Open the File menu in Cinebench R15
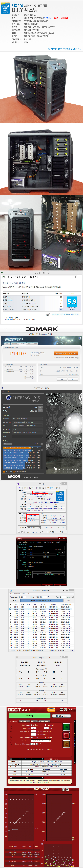The width and height of the screenshot is (83, 868). coord(3,391)
